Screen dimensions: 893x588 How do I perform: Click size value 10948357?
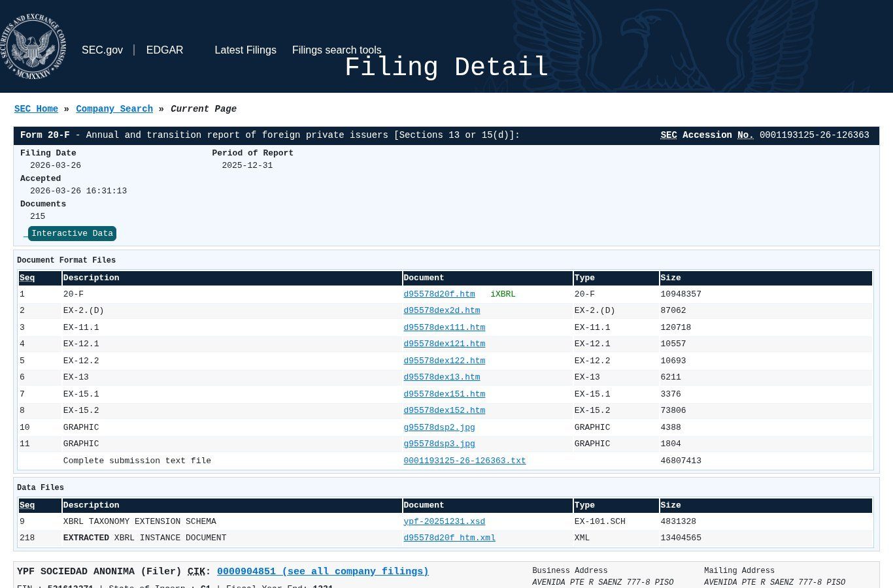pyautogui.click(x=681, y=294)
